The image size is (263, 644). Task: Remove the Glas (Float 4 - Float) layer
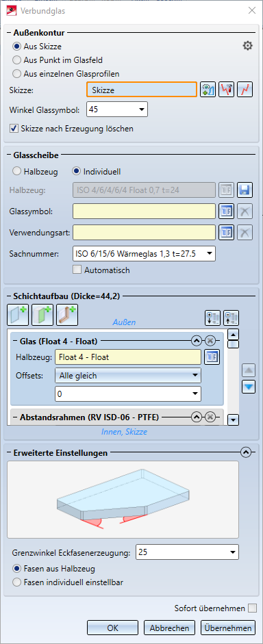tap(210, 341)
